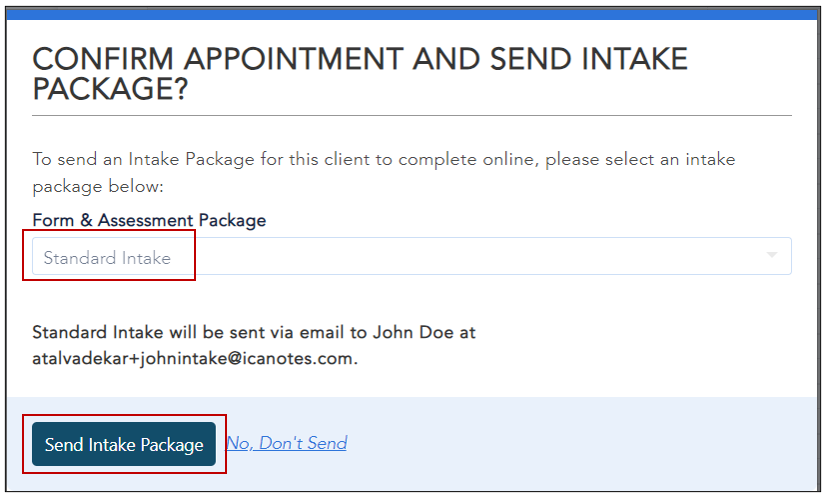This screenshot has height=498, width=832.
Task: Click the Confirm Appointment heading line
Action: coord(360,58)
